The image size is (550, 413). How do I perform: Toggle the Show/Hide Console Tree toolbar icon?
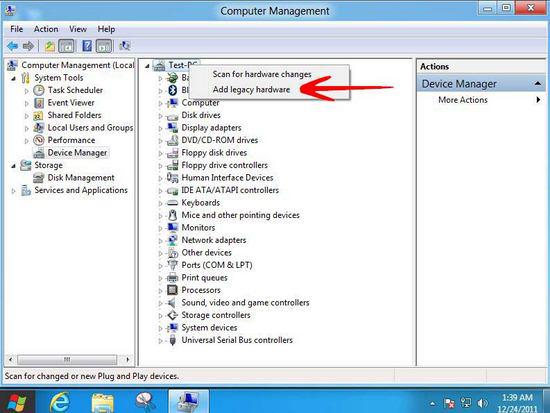67,46
